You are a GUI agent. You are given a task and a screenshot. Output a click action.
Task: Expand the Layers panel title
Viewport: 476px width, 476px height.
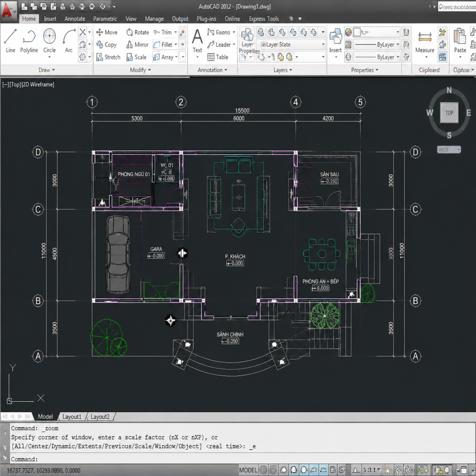point(283,70)
